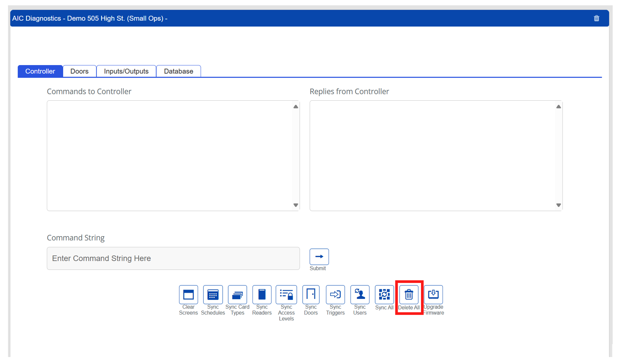The height and width of the screenshot is (364, 622).
Task: Click Sync Access Levels icon
Action: pyautogui.click(x=286, y=295)
